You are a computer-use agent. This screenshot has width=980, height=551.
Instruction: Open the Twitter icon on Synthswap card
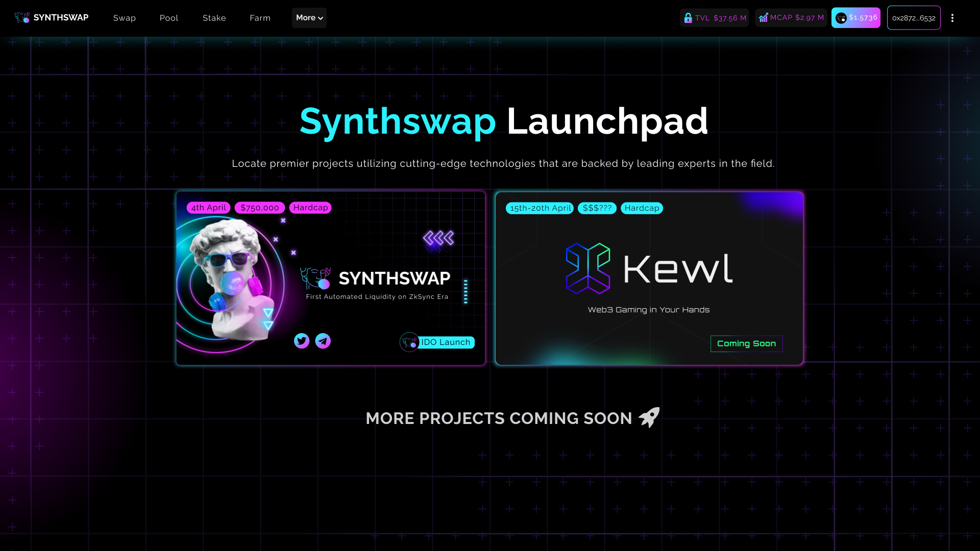[302, 341]
